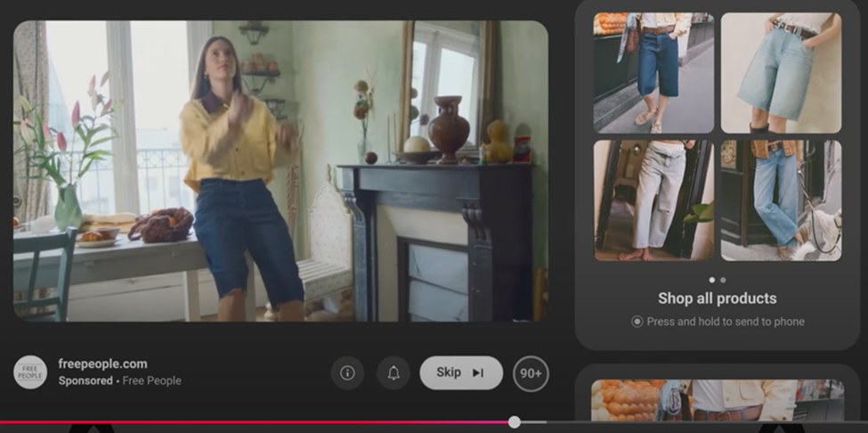Click the ad info circle icon
This screenshot has height=433, width=868.
tap(347, 373)
